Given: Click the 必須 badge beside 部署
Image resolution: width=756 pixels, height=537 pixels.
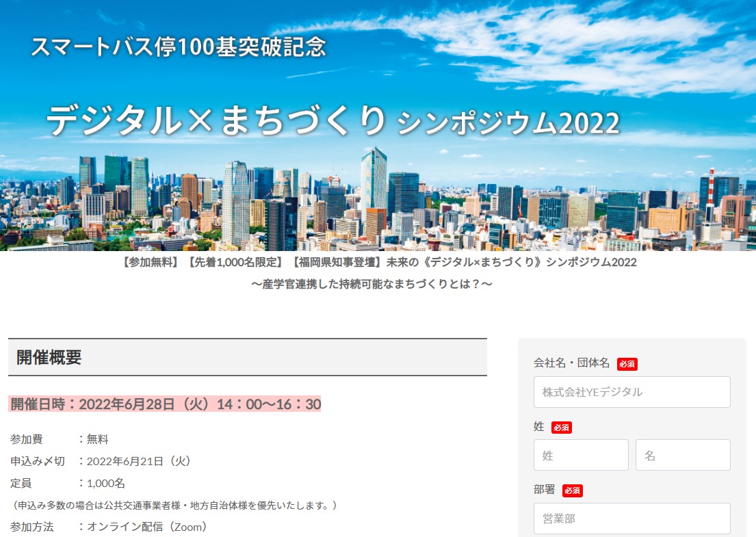Looking at the screenshot, I should coord(572,490).
